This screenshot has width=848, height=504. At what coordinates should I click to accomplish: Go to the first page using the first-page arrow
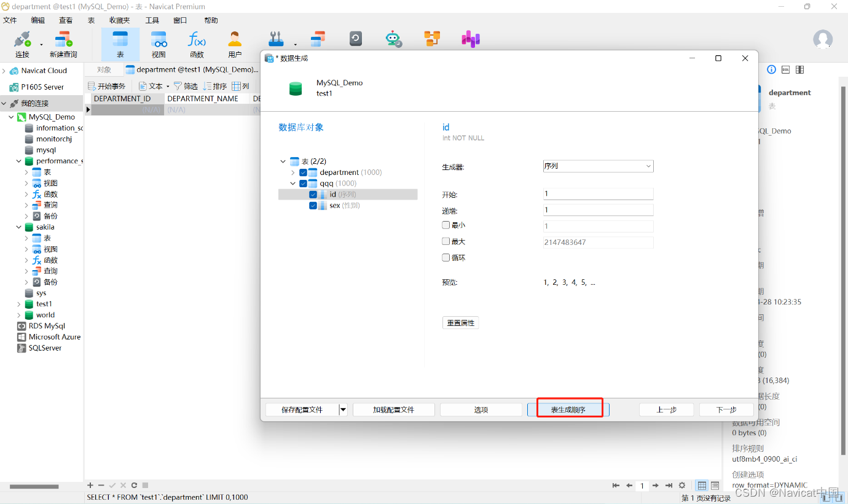click(x=616, y=486)
